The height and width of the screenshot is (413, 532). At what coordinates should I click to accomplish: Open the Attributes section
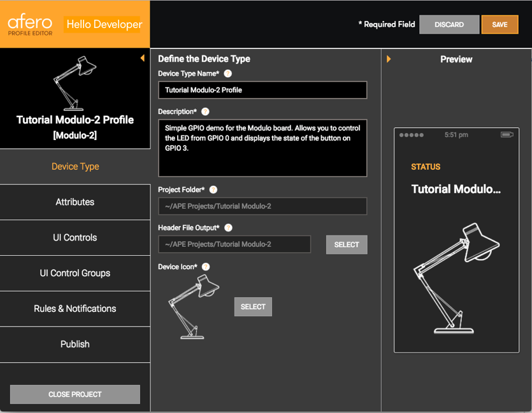(x=75, y=202)
